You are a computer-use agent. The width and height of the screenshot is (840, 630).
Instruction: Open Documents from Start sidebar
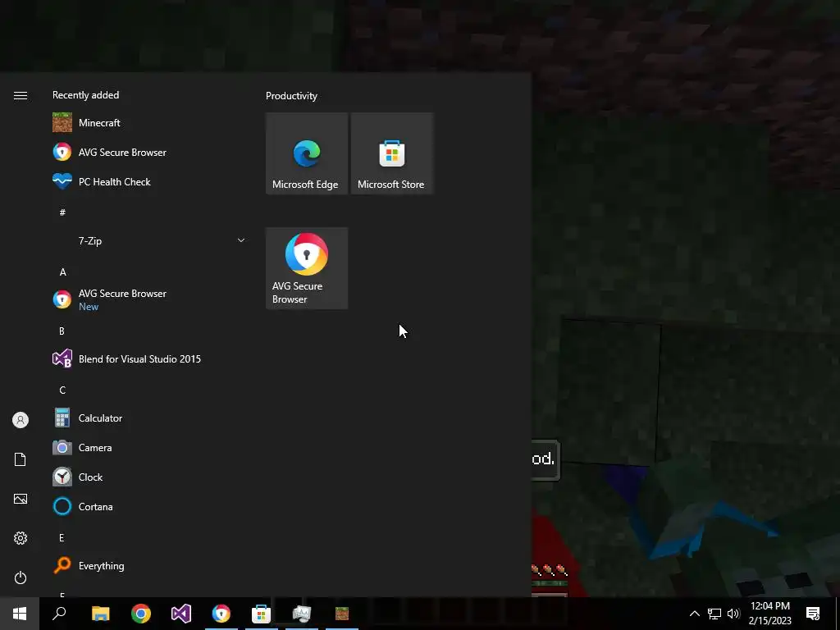[x=21, y=459]
